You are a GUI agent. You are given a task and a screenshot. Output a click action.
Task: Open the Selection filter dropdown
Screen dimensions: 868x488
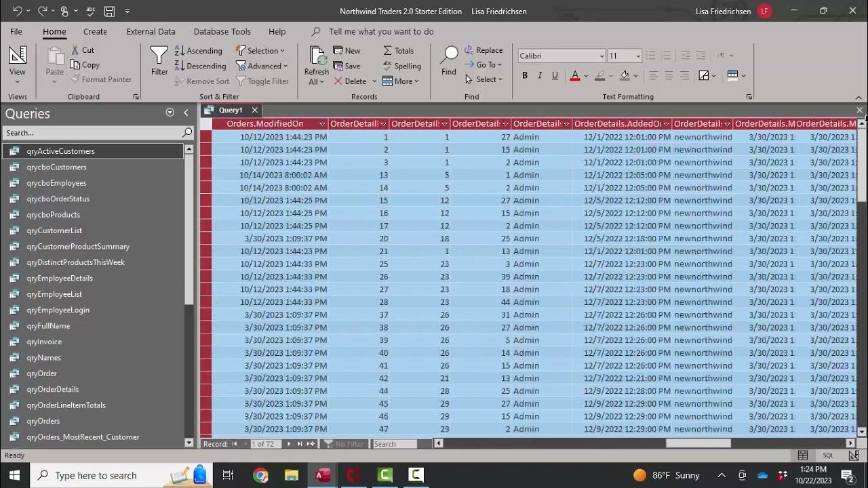[x=261, y=51]
